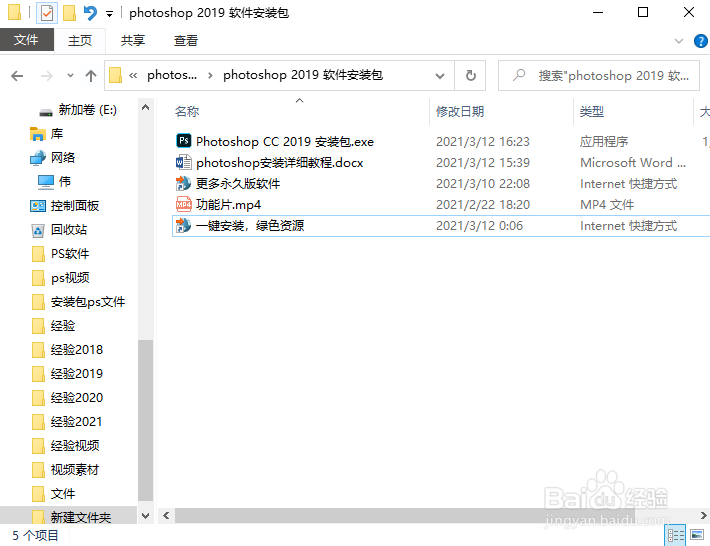710x546 pixels.
Task: Click the Microsoft Word type cell
Action: (x=633, y=163)
